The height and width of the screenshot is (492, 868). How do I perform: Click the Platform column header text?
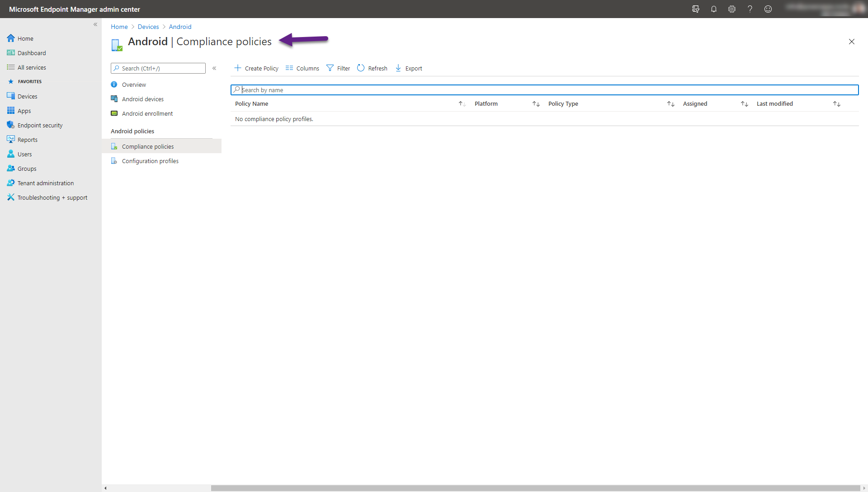[x=486, y=104]
